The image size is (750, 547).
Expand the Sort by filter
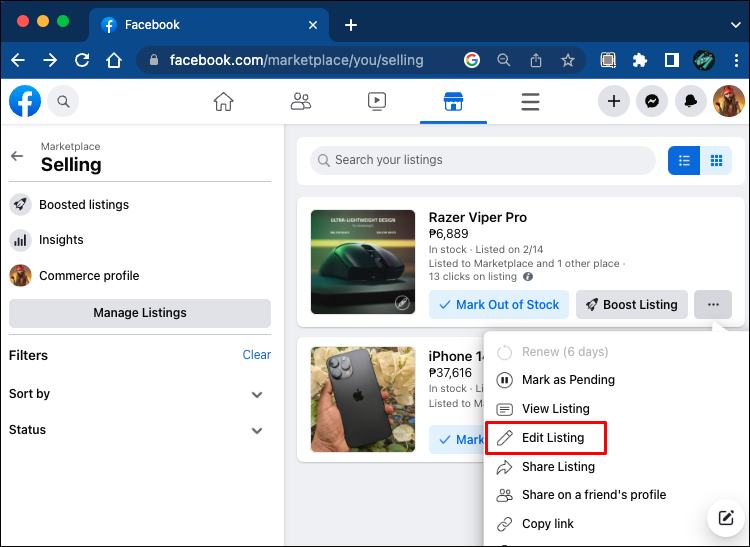click(x=140, y=394)
